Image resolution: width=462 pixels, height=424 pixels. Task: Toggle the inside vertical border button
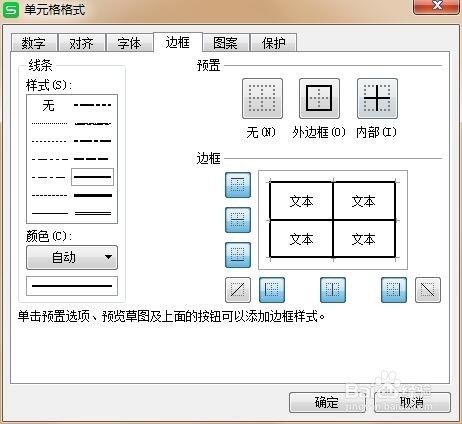[333, 290]
